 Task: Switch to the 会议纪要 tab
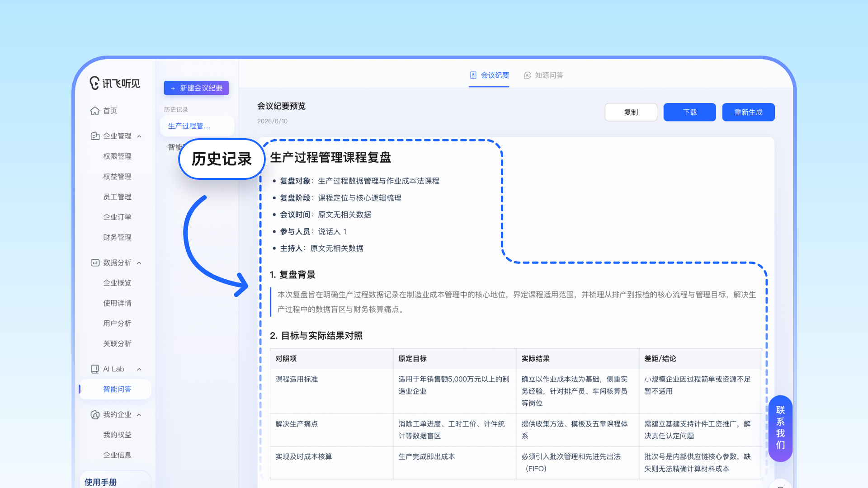click(x=489, y=75)
